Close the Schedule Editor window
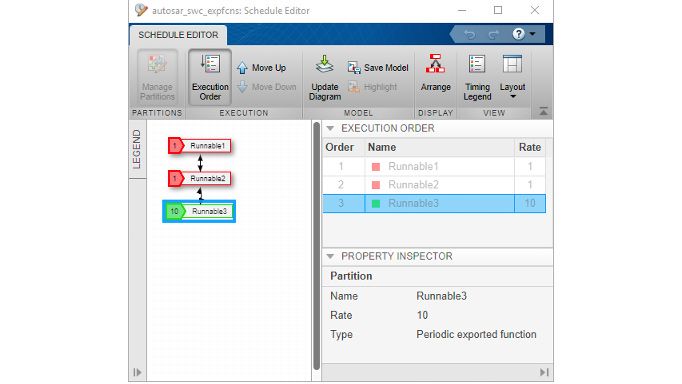The image size is (682, 384). 535,10
